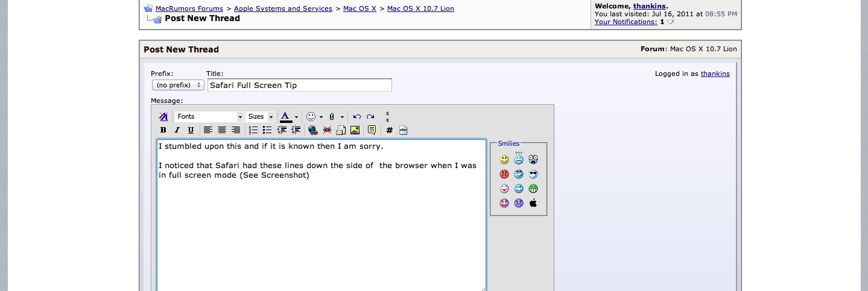Insert the confused ??? smiley
The height and width of the screenshot is (291, 868).
519,158
